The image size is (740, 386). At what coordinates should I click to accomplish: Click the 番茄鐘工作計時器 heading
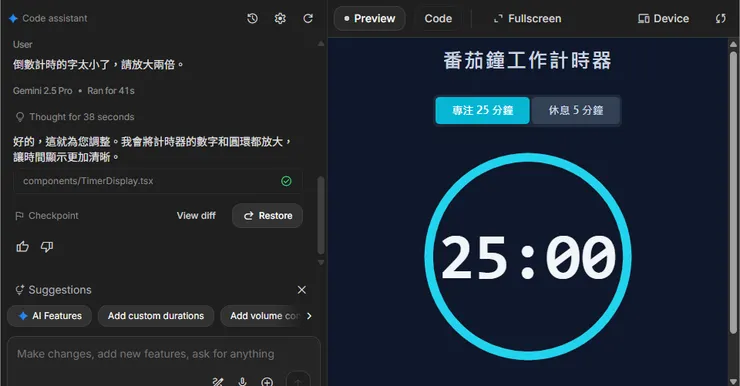[x=527, y=60]
